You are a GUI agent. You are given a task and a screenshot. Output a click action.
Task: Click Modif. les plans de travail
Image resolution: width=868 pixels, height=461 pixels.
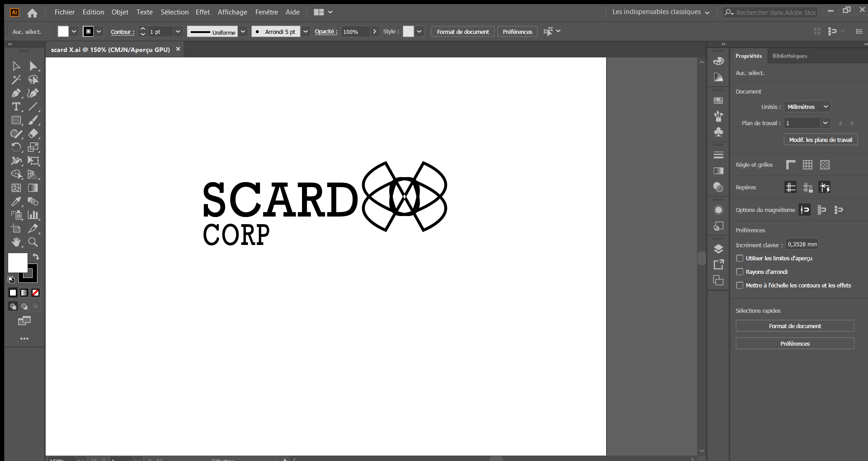tap(821, 140)
